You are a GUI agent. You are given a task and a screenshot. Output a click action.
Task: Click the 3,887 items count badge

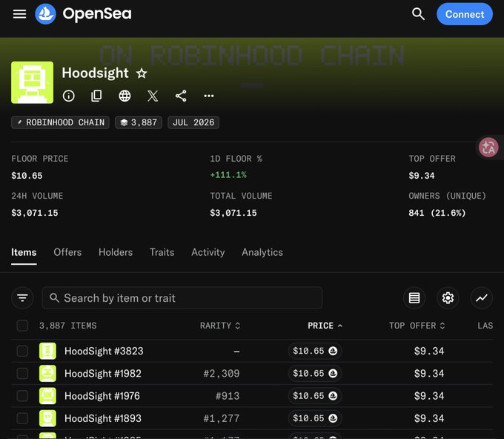pos(139,122)
